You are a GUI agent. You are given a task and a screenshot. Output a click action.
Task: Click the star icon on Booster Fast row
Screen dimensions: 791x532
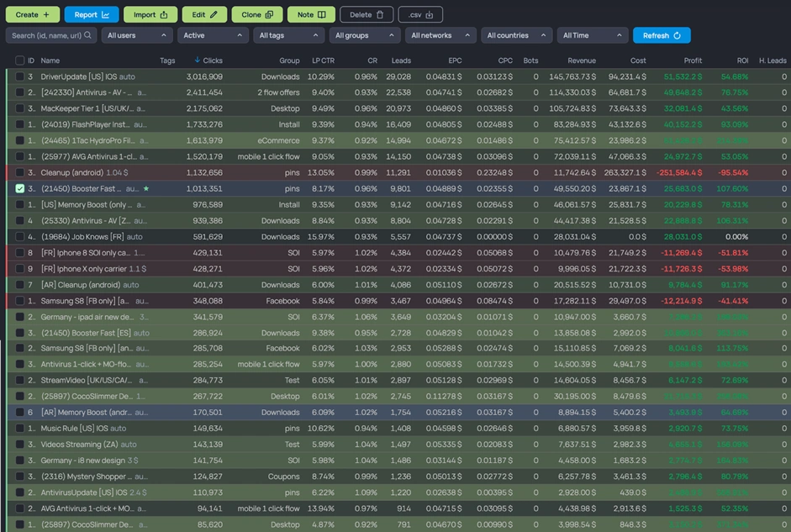point(146,189)
